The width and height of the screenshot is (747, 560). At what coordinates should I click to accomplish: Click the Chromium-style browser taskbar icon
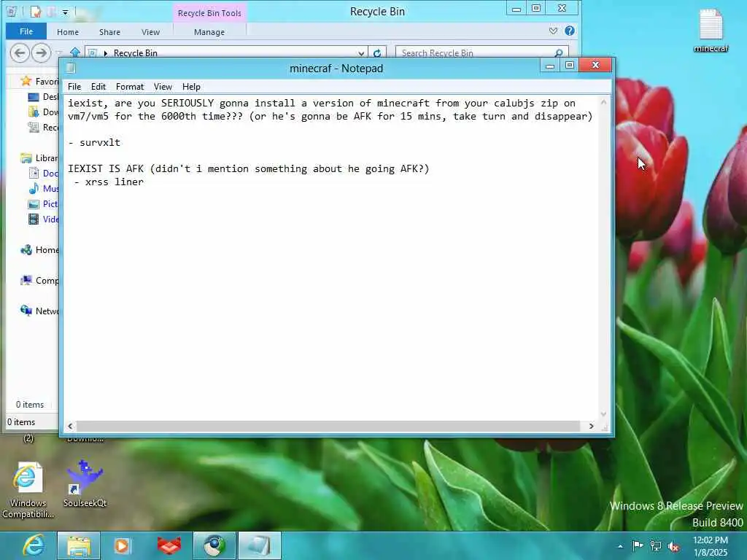pyautogui.click(x=214, y=545)
